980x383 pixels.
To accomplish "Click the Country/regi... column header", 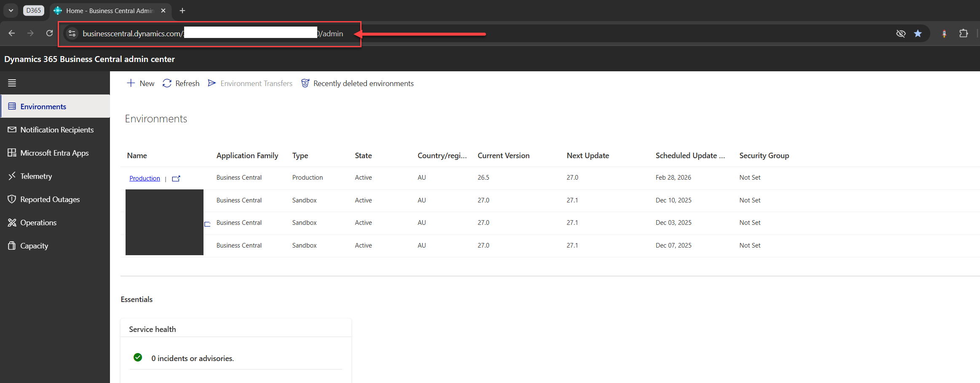I will pyautogui.click(x=442, y=155).
